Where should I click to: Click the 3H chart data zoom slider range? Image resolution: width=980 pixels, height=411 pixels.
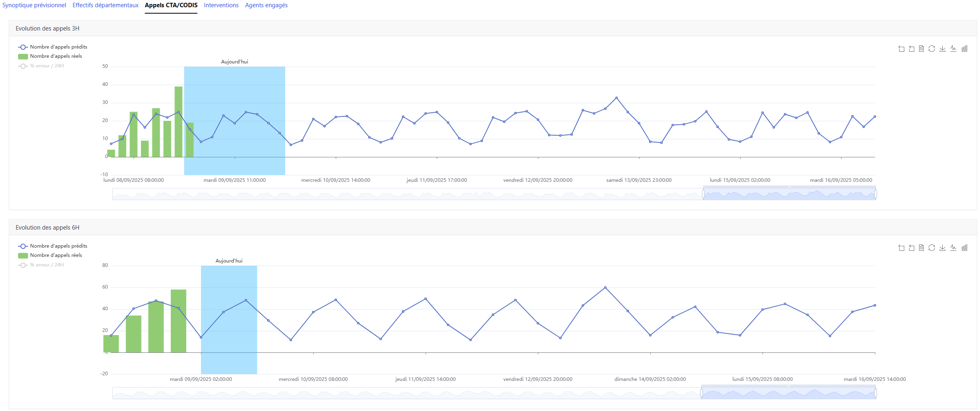click(789, 194)
